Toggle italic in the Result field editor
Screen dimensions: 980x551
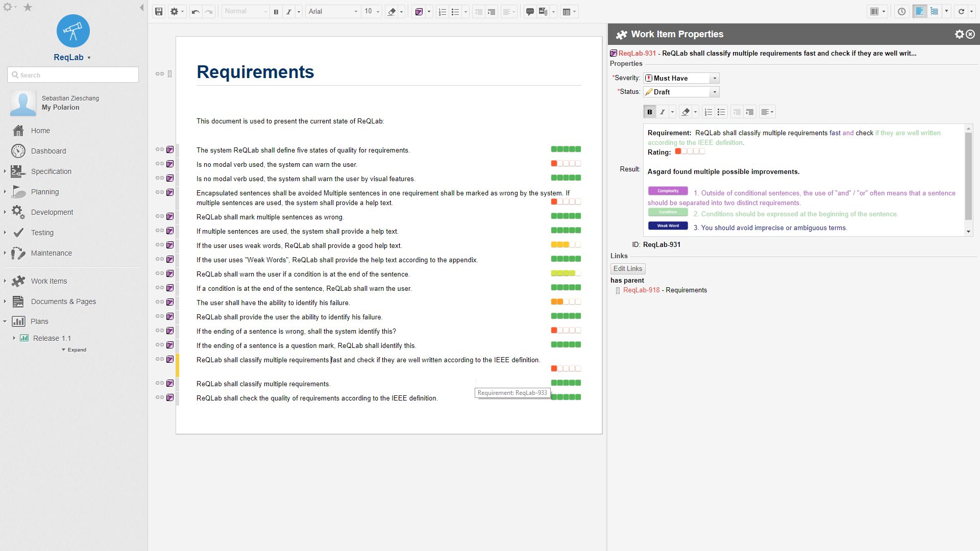[x=663, y=112]
